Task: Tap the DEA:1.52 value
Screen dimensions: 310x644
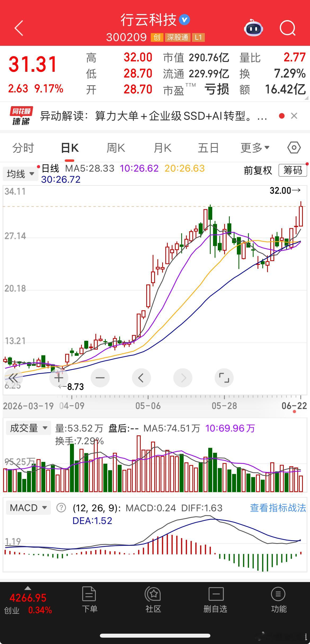Action: tap(92, 521)
